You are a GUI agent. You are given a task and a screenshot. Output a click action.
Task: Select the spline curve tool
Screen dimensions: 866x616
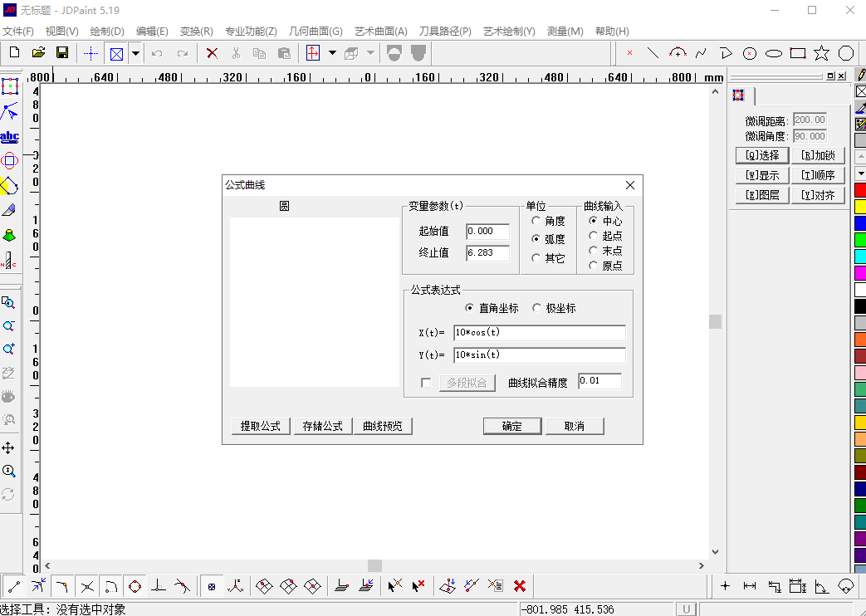tap(701, 53)
